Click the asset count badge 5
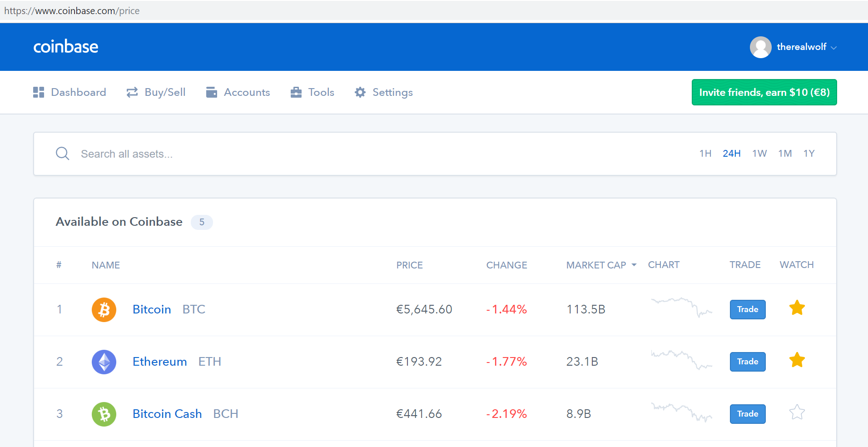This screenshot has width=868, height=447. tap(202, 222)
